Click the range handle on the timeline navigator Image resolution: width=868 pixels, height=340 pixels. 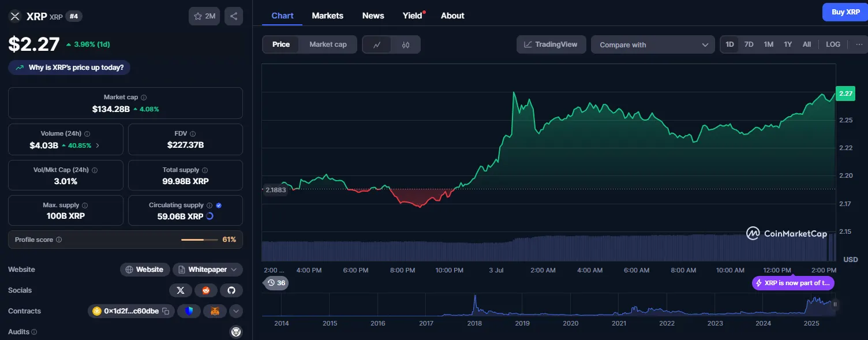point(835,304)
